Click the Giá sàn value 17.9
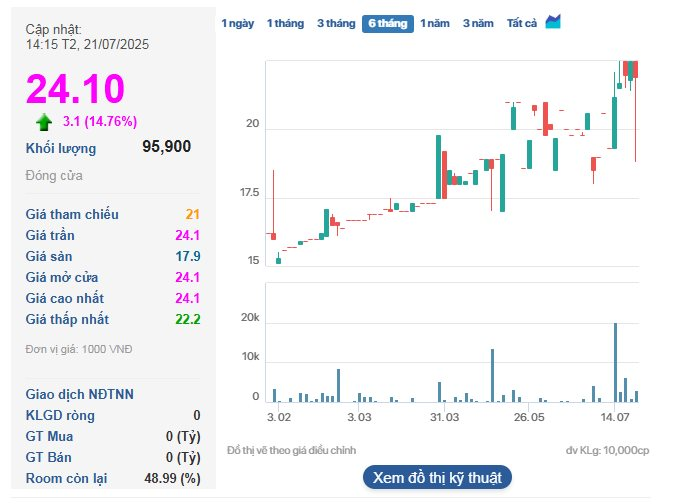 [x=188, y=257]
